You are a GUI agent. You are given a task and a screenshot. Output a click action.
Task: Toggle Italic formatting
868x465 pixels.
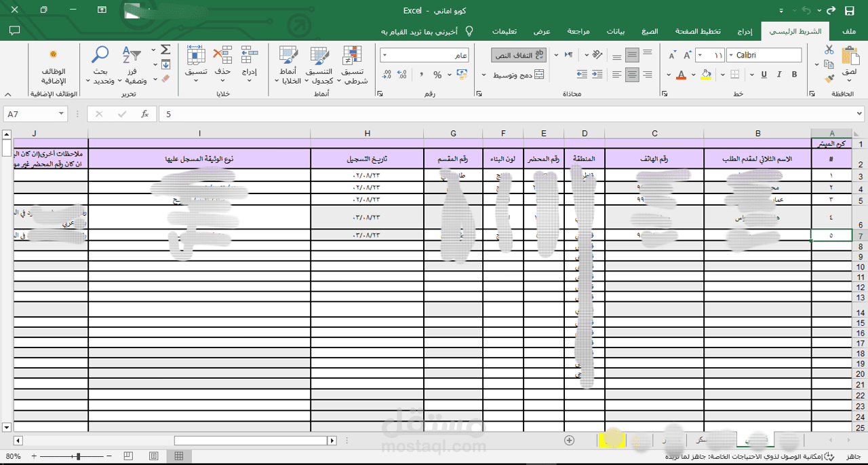(x=778, y=75)
